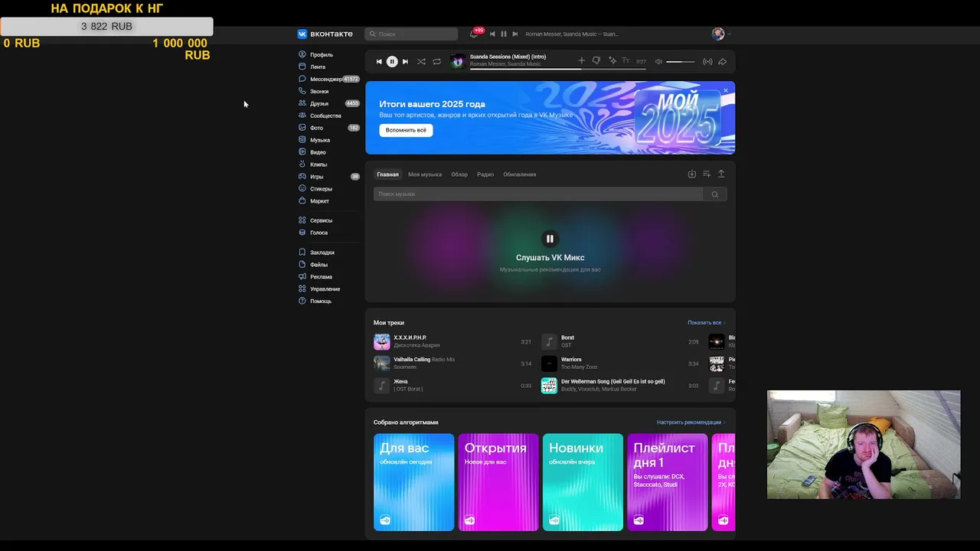Switch to the Обновления tab
Screen dimensions: 980x551
click(x=520, y=174)
